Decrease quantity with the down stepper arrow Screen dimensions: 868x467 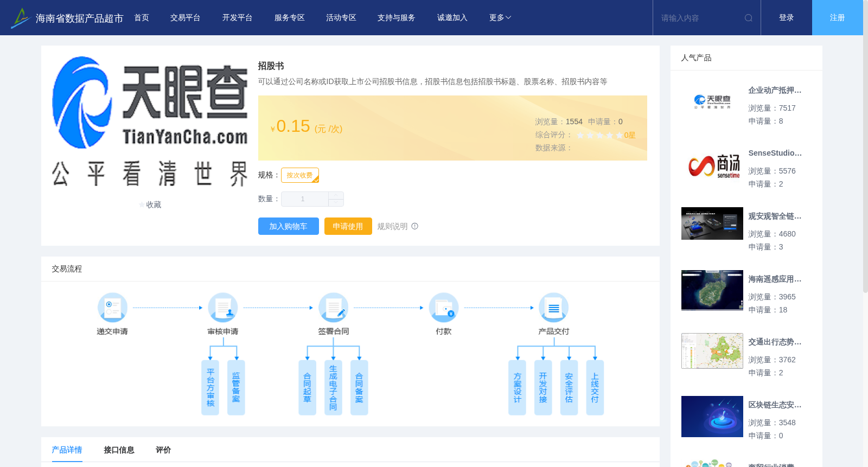[336, 202]
